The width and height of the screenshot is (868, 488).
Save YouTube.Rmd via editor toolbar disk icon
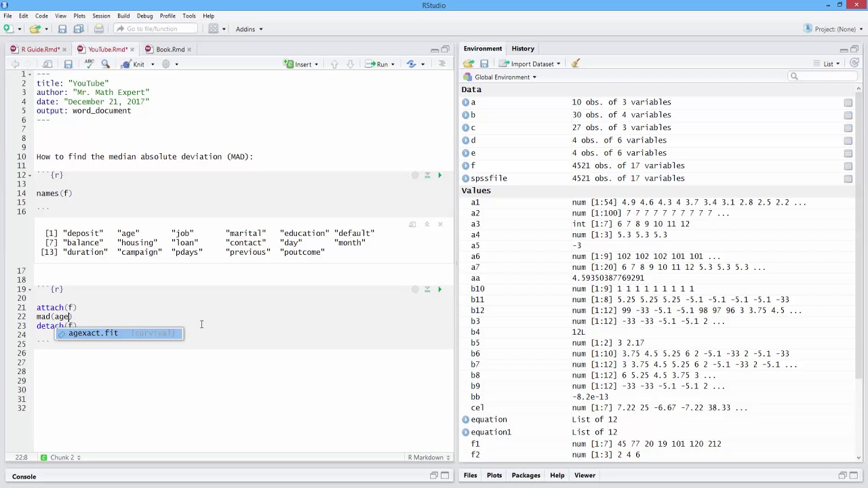[x=68, y=64]
